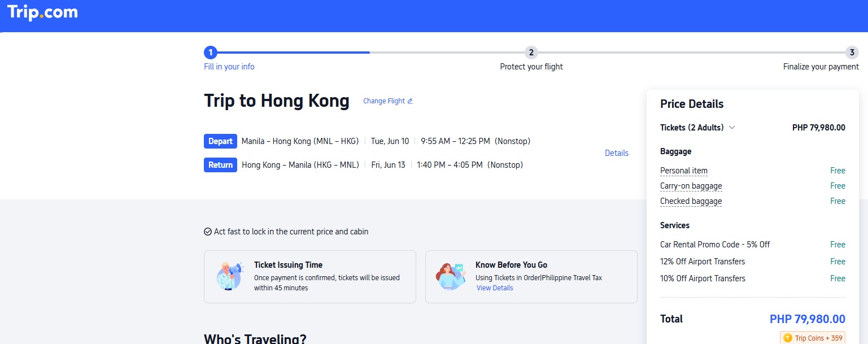Viewport: 868px width, 344px height.
Task: Expand the Tickets (2 Adults) price breakdown
Action: coord(732,128)
